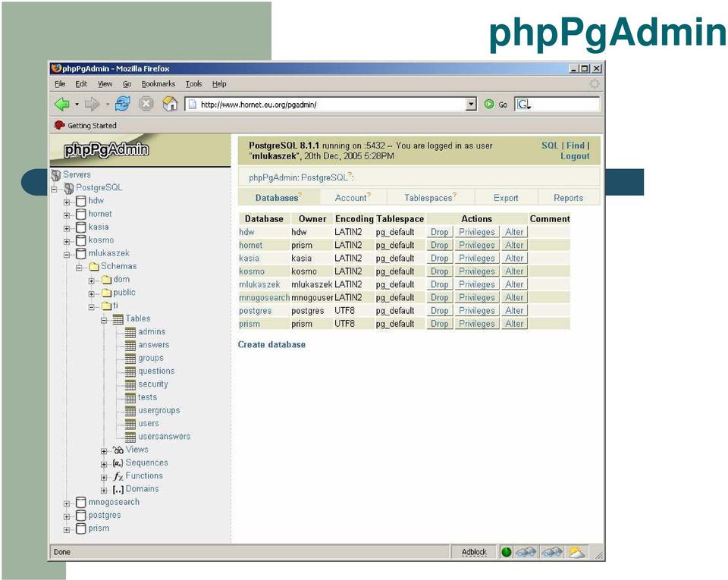Expand the mnogosearch database node in tree
The width and height of the screenshot is (728, 580).
67,503
